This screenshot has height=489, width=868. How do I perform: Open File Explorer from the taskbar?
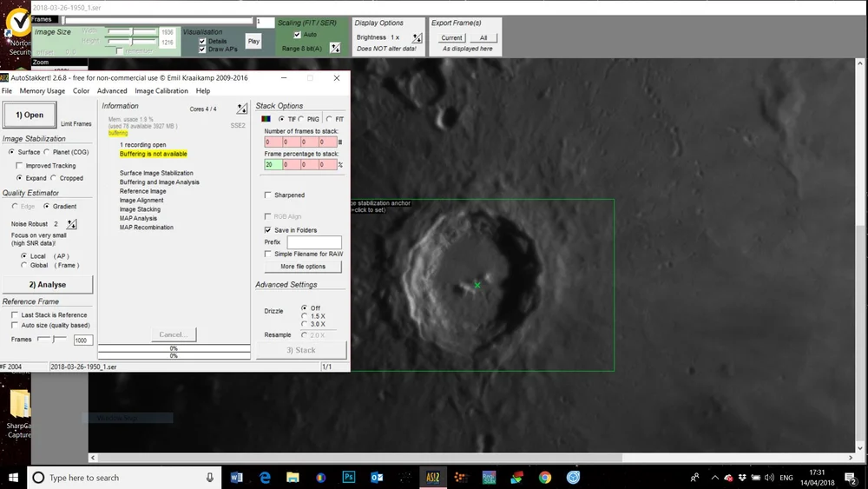(293, 478)
